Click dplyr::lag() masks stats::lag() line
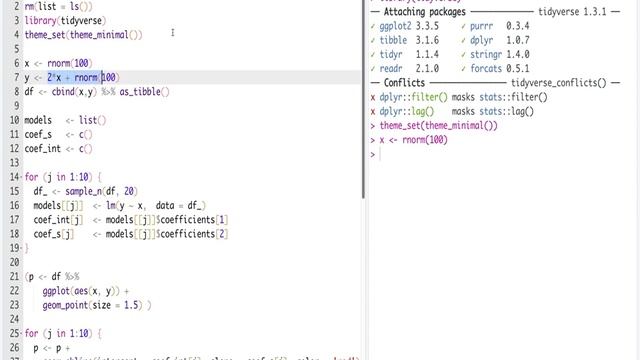 coord(452,111)
